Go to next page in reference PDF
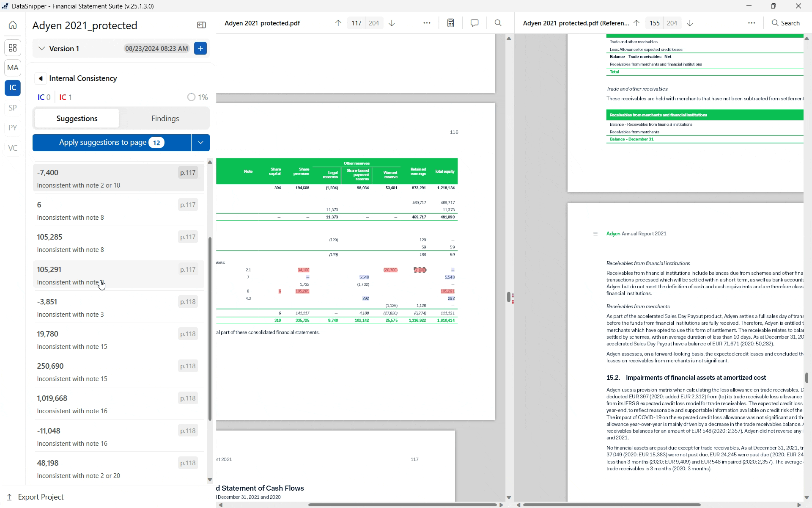812x508 pixels. point(690,23)
